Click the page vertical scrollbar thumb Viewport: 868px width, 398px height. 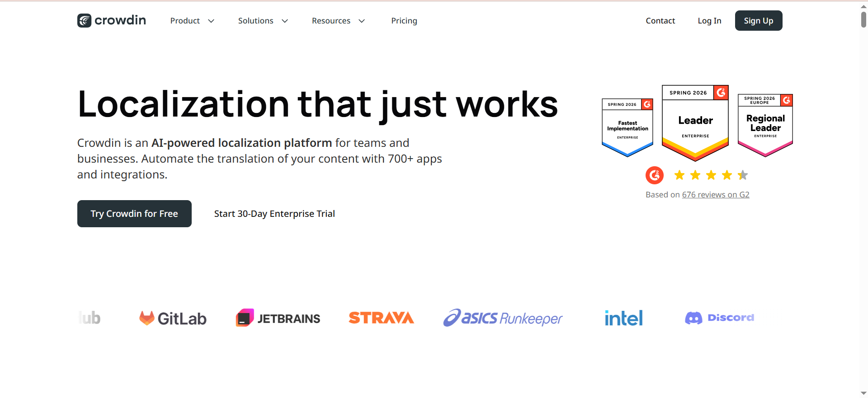pyautogui.click(x=863, y=19)
